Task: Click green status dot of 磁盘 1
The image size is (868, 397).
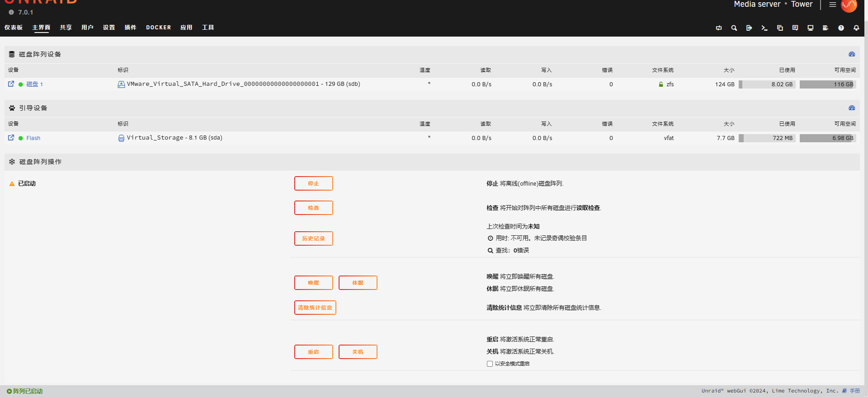Action: pyautogui.click(x=21, y=84)
